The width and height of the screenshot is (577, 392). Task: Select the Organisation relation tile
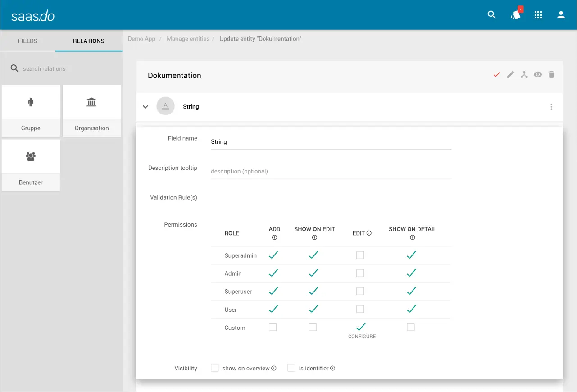coord(91,110)
